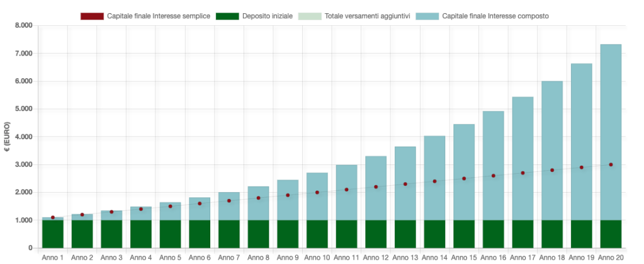This screenshot has height=264, width=644.
Task: Click the pale green legend color swatch
Action: 310,16
